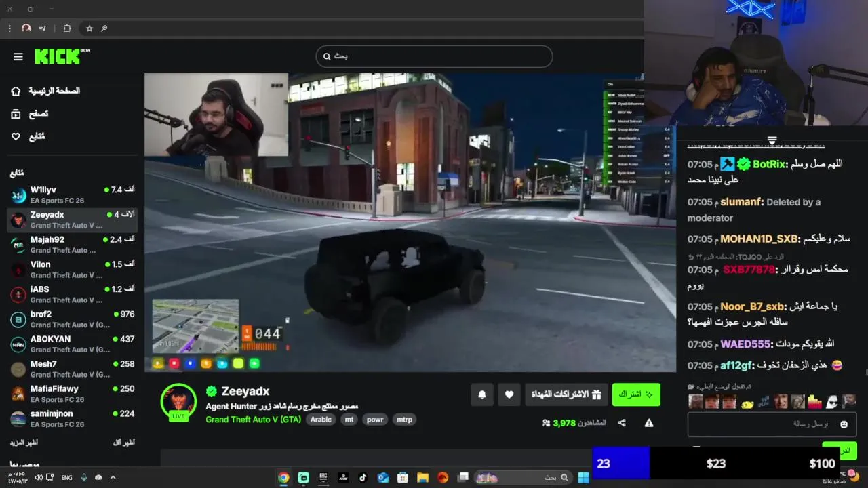The width and height of the screenshot is (868, 488).
Task: Open emoji picker smiley in chat box
Action: [x=844, y=424]
